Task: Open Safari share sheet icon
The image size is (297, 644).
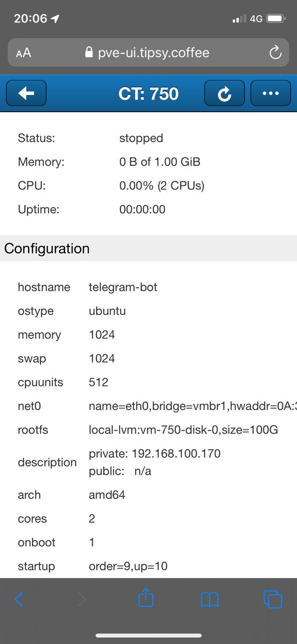Action: [146, 598]
